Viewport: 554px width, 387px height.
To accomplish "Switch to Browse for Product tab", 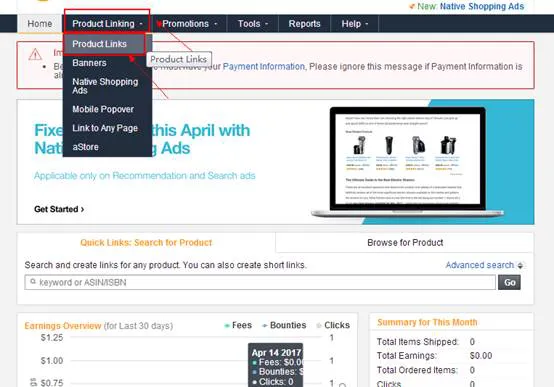I will coord(405,242).
